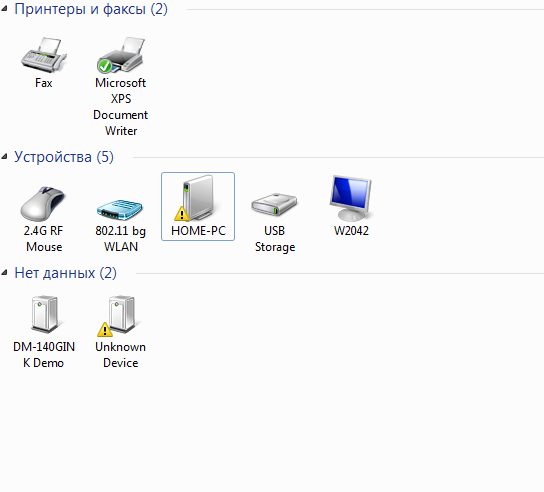Click the HOME-PC label text
The height and width of the screenshot is (492, 544).
pos(198,231)
